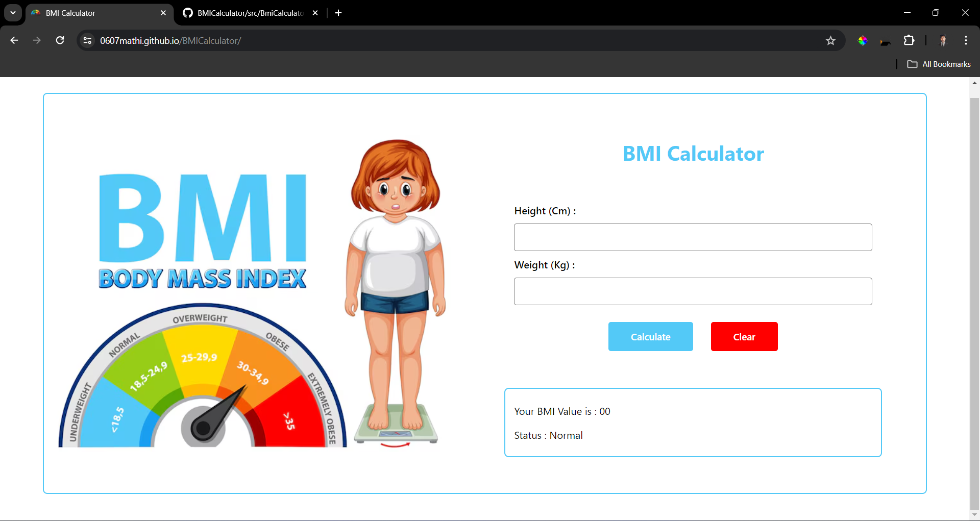
Task: Click the 'Status : Normal' text
Action: click(x=548, y=435)
